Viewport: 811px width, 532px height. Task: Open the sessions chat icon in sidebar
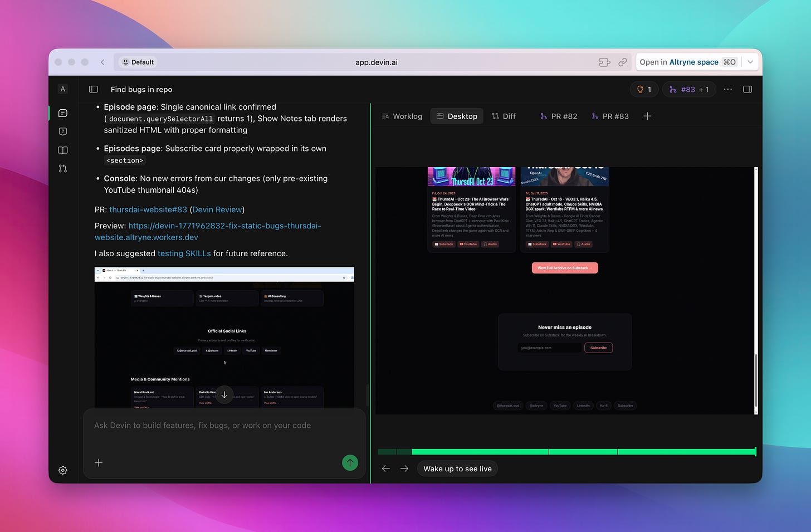pyautogui.click(x=63, y=113)
